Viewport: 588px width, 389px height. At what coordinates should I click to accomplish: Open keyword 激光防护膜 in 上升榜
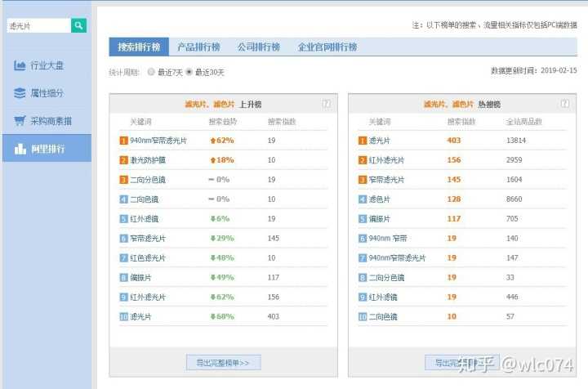point(148,160)
